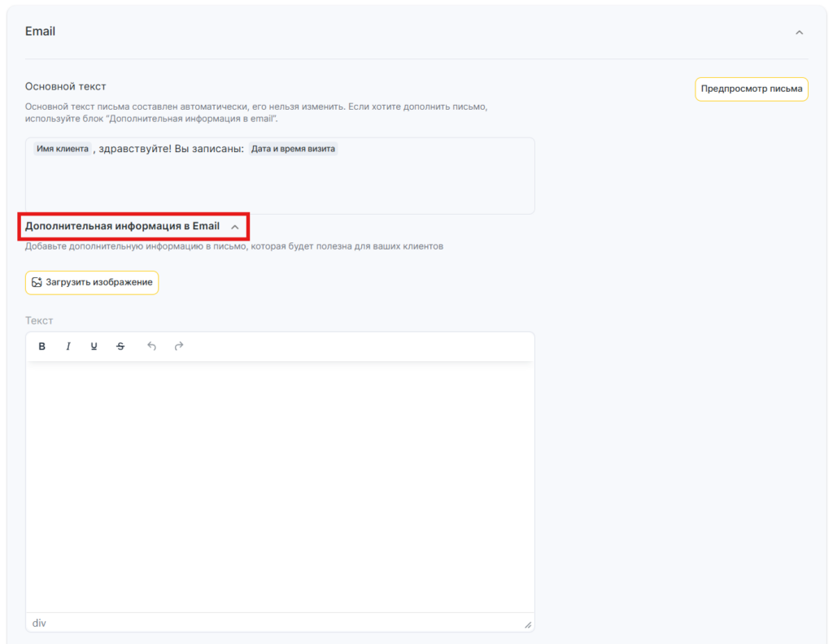Collapse the Email section with top chevron
The image size is (833, 644).
[x=799, y=33]
